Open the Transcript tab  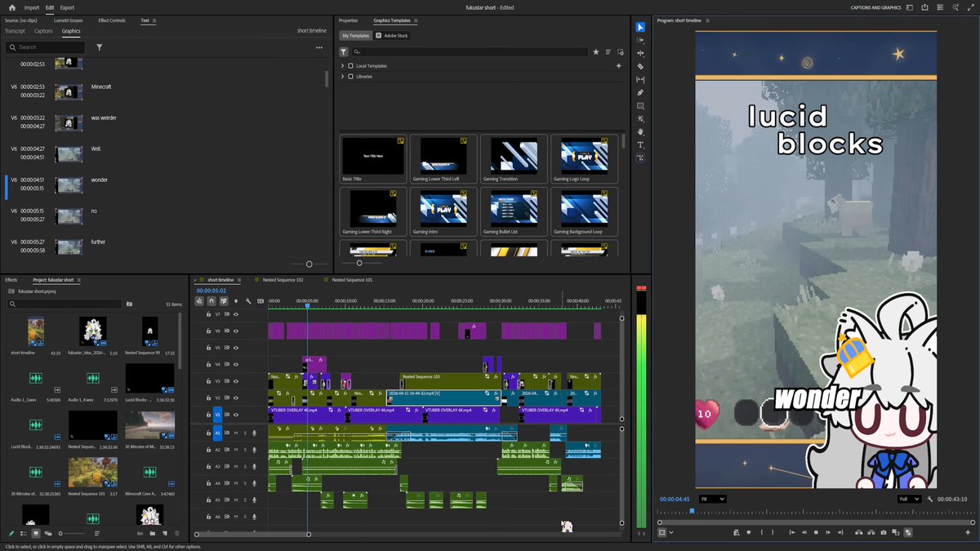(15, 31)
